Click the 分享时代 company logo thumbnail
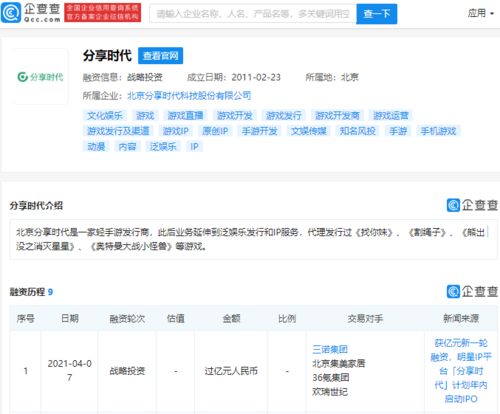500x414 pixels. pyautogui.click(x=40, y=77)
